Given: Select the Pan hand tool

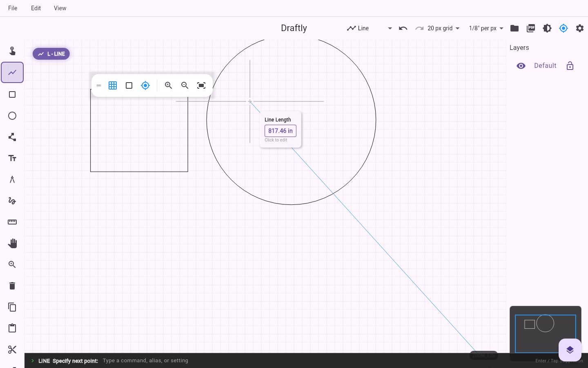Looking at the screenshot, I should pos(12,243).
